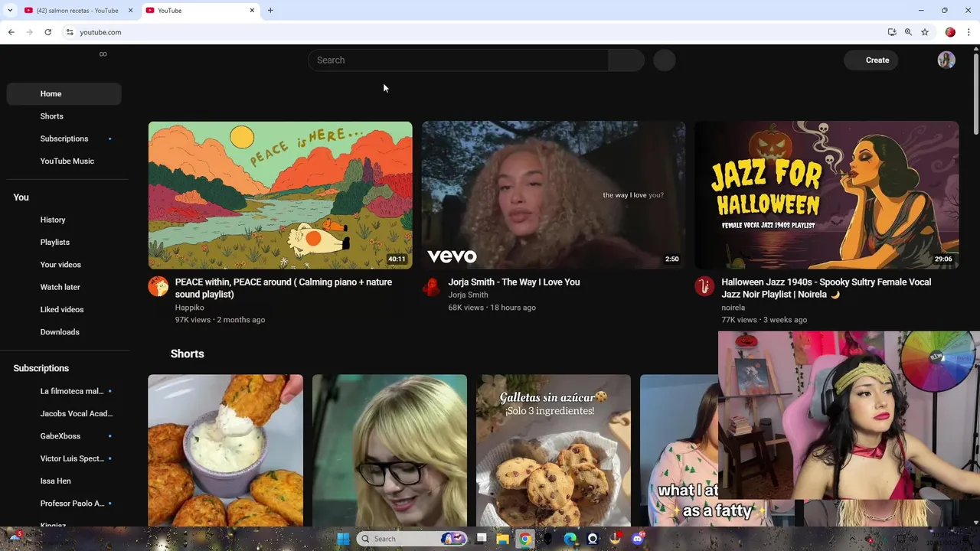Viewport: 980px width, 551px height.
Task: Open Happiko channel avatar
Action: point(158,286)
